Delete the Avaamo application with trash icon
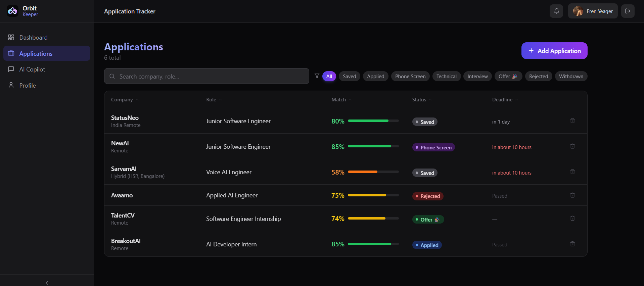Viewport: 644px width, 286px height. 572,195
